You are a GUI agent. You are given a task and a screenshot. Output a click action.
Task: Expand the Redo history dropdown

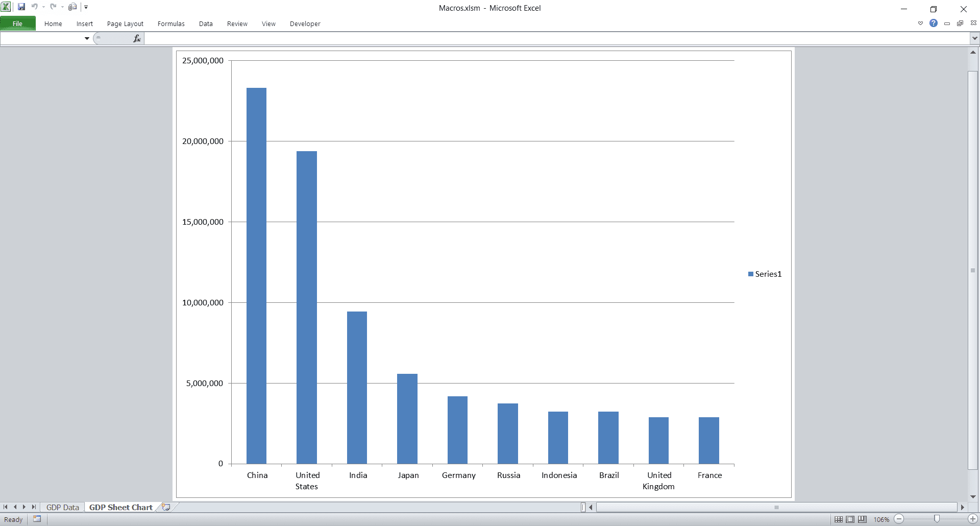point(62,7)
